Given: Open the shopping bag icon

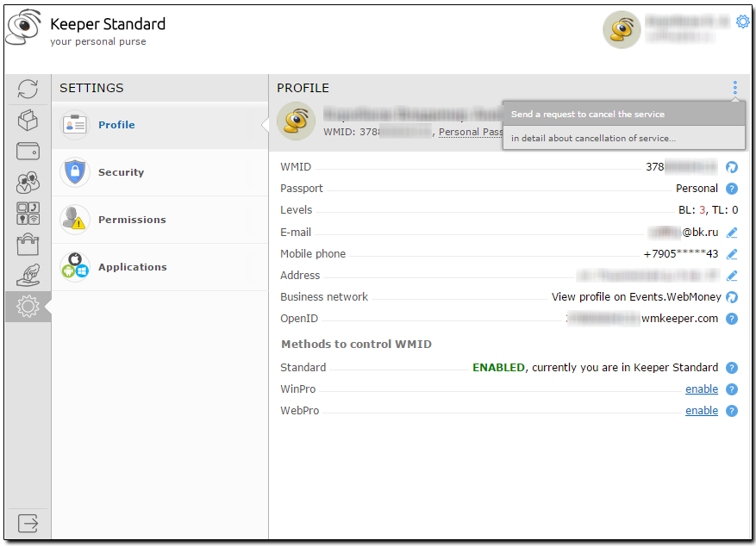Looking at the screenshot, I should [x=28, y=245].
